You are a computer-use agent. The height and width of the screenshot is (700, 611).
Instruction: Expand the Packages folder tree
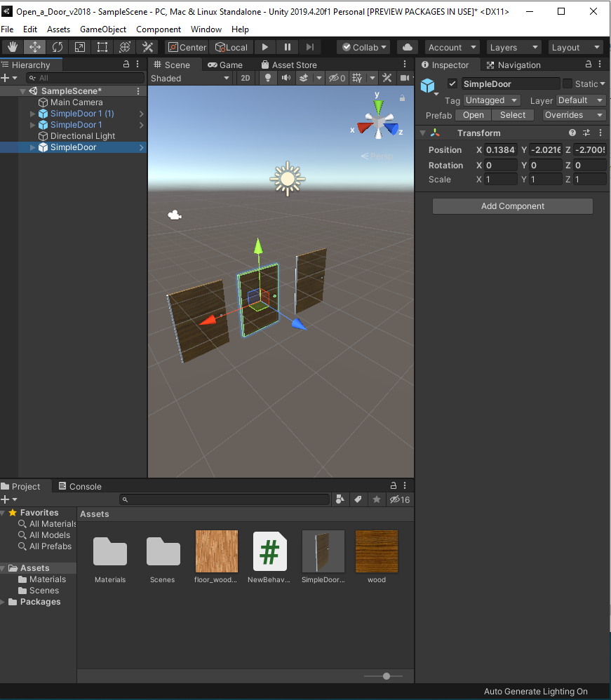coord(3,602)
